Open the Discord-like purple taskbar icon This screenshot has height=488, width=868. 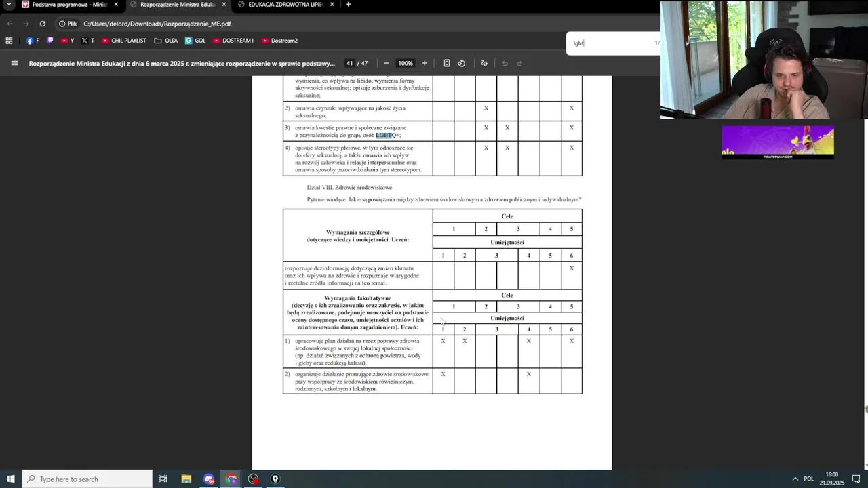(x=209, y=479)
